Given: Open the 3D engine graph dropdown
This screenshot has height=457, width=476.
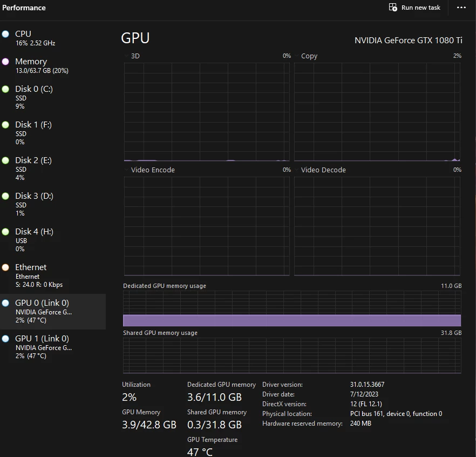Looking at the screenshot, I should [x=126, y=56].
